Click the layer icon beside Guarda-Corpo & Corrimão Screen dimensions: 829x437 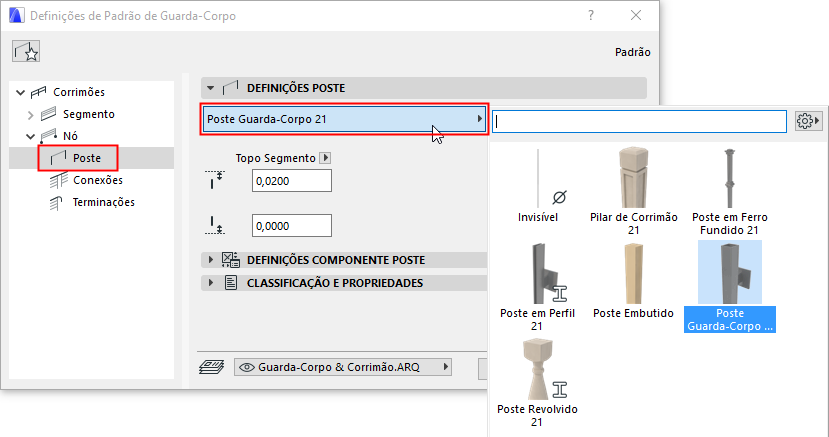tap(212, 368)
